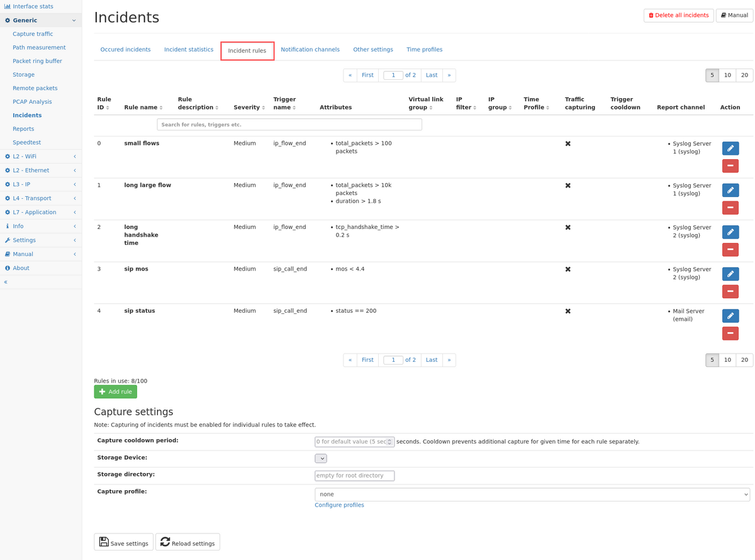Edit the long handshake time rule

730,232
